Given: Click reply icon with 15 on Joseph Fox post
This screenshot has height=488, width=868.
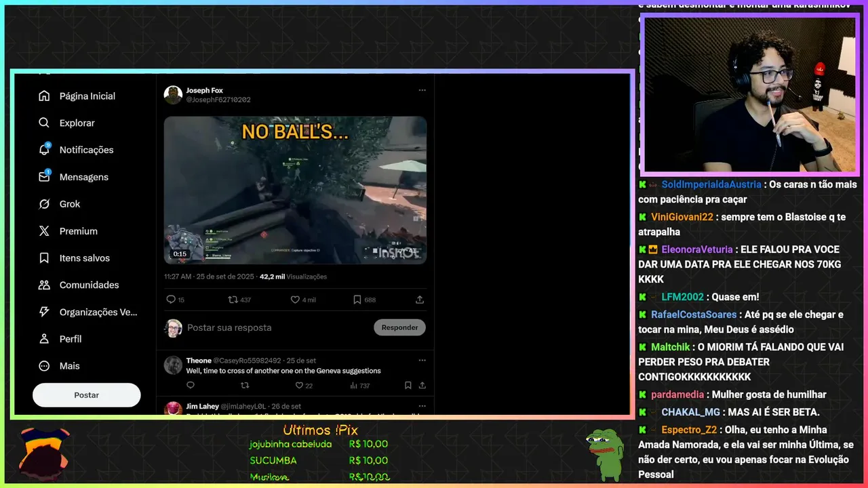Looking at the screenshot, I should coord(171,300).
